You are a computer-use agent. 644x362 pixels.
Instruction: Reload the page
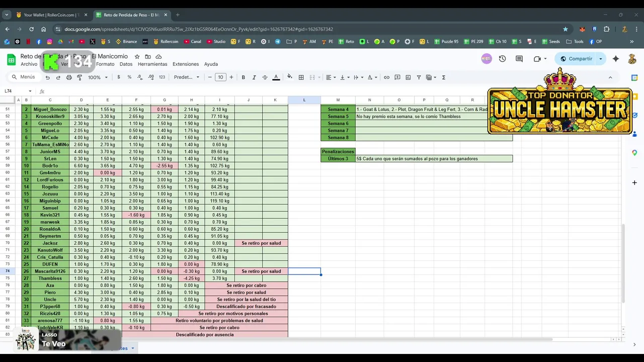(x=31, y=29)
